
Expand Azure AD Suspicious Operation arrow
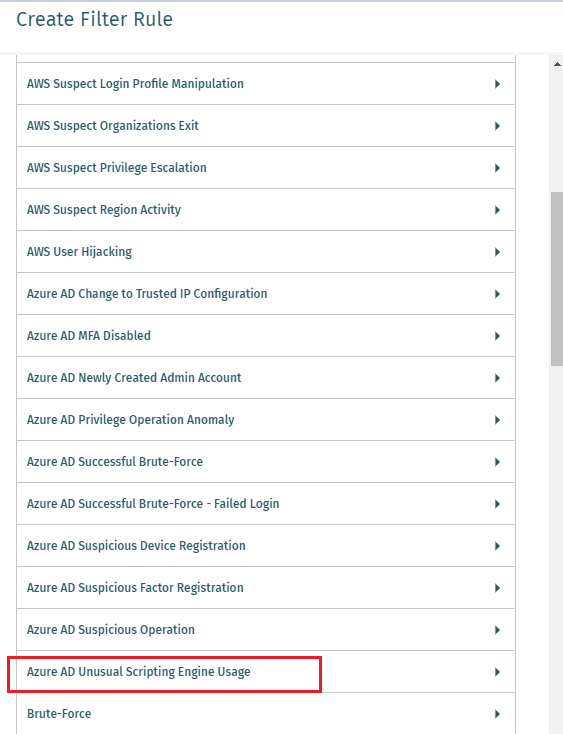pyautogui.click(x=497, y=630)
